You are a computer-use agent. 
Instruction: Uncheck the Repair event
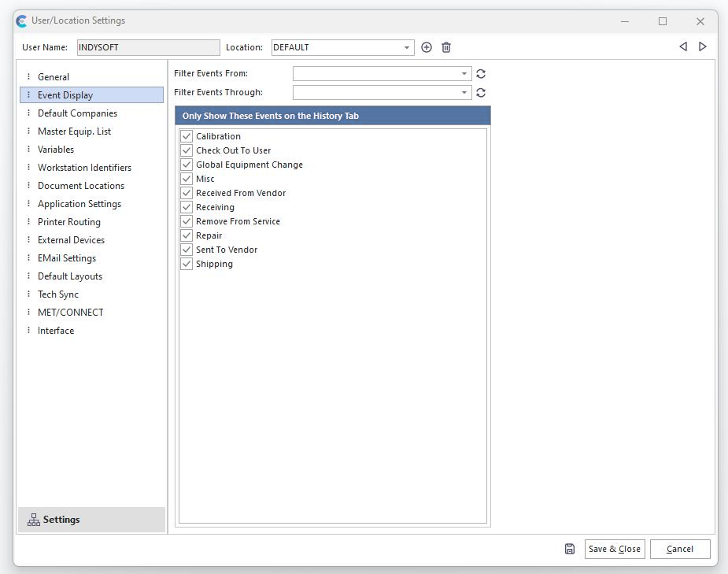[x=187, y=235]
